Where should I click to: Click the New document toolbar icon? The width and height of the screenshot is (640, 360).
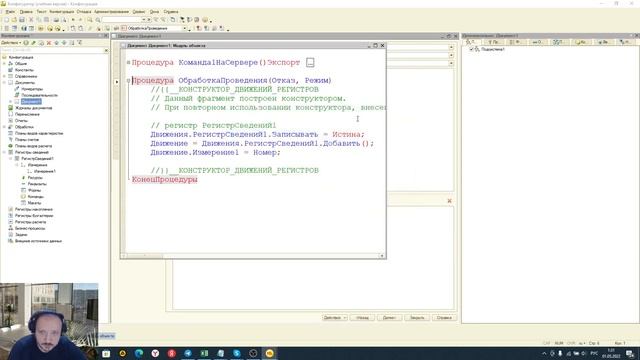7,20
